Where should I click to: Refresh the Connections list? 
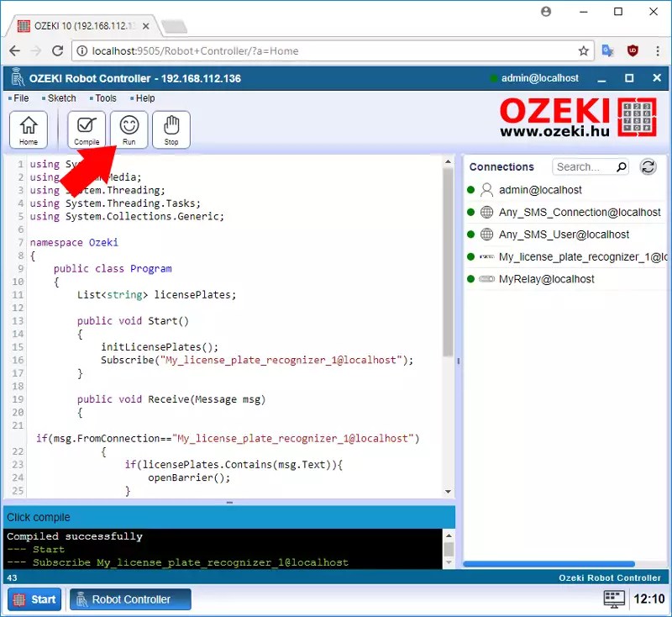click(648, 166)
